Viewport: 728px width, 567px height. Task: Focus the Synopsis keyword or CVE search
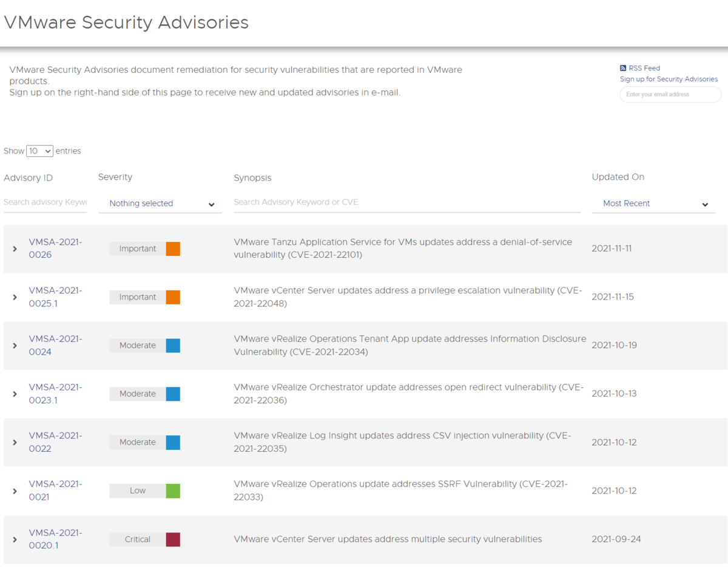coord(407,203)
